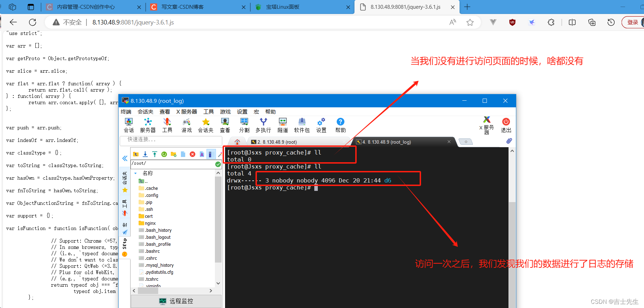This screenshot has height=308, width=644.
Task: Create new file via SFTP toolbar icon
Action: 183,154
